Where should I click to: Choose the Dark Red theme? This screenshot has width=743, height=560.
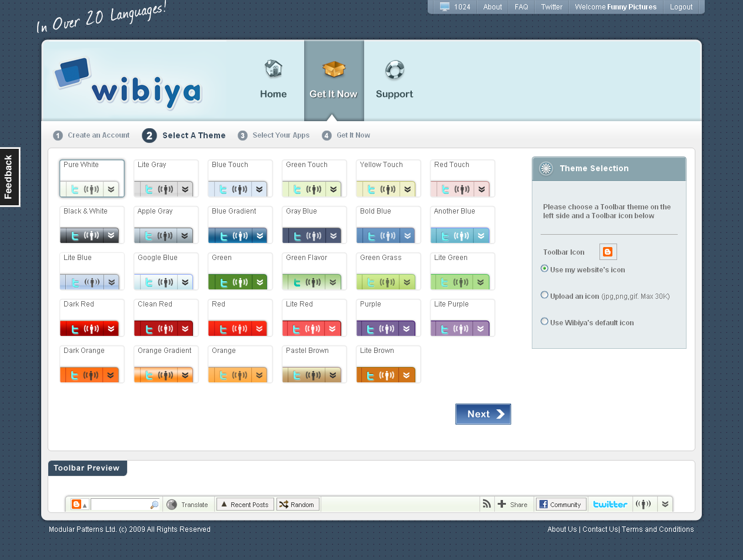pyautogui.click(x=92, y=318)
